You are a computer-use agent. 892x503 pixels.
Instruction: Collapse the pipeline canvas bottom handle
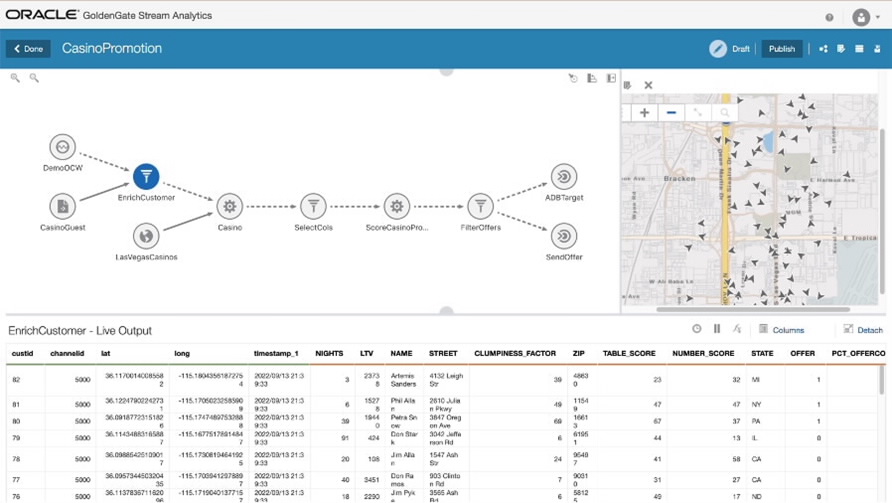[447, 311]
